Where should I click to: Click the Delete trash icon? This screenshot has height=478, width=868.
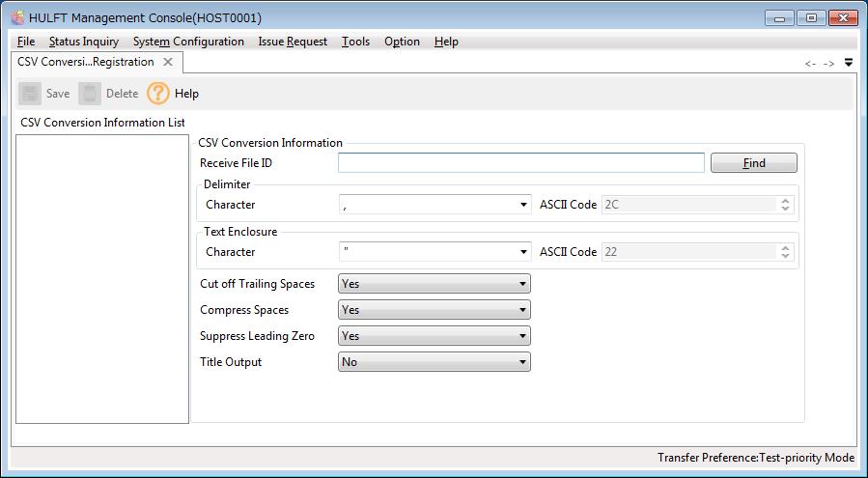click(x=90, y=94)
